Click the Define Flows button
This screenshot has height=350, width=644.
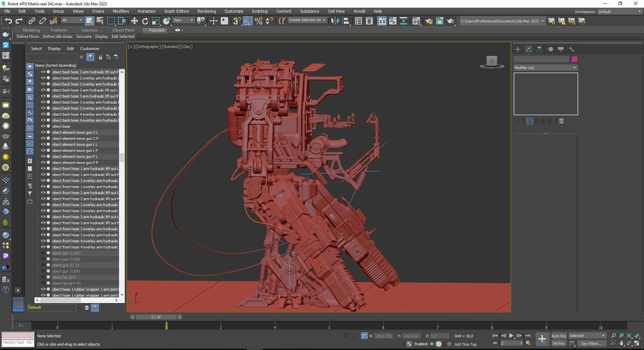point(28,37)
